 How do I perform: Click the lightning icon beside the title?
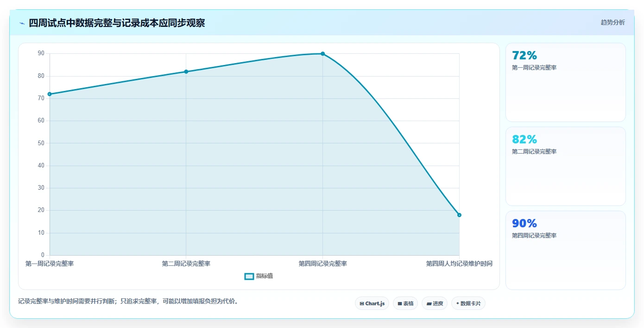(22, 23)
